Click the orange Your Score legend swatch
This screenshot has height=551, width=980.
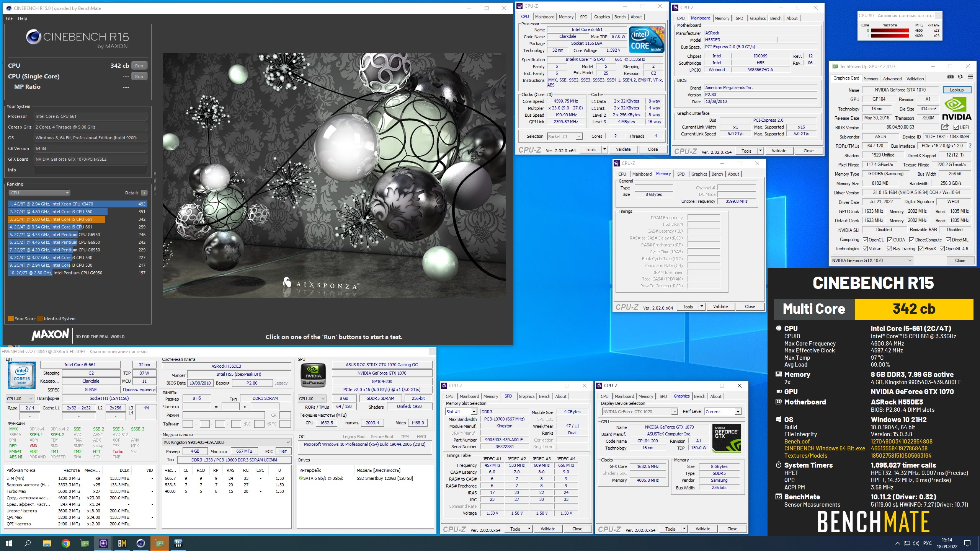[x=11, y=319]
